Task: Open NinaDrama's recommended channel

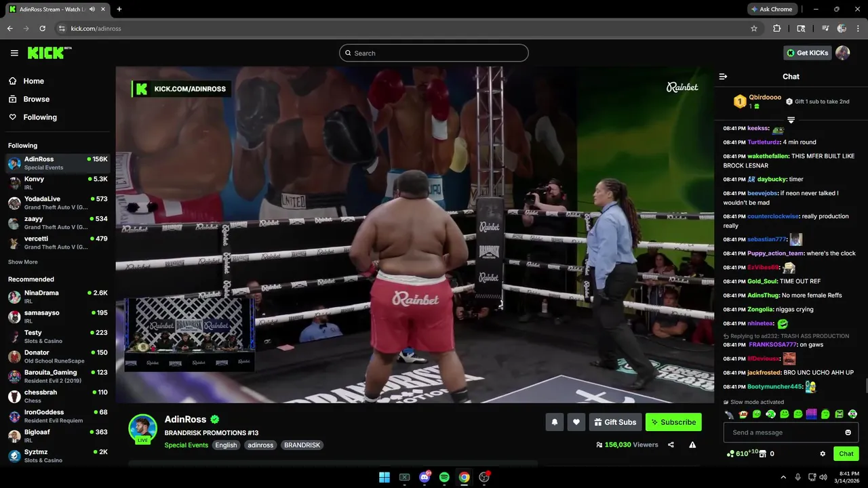Action: [x=58, y=297]
